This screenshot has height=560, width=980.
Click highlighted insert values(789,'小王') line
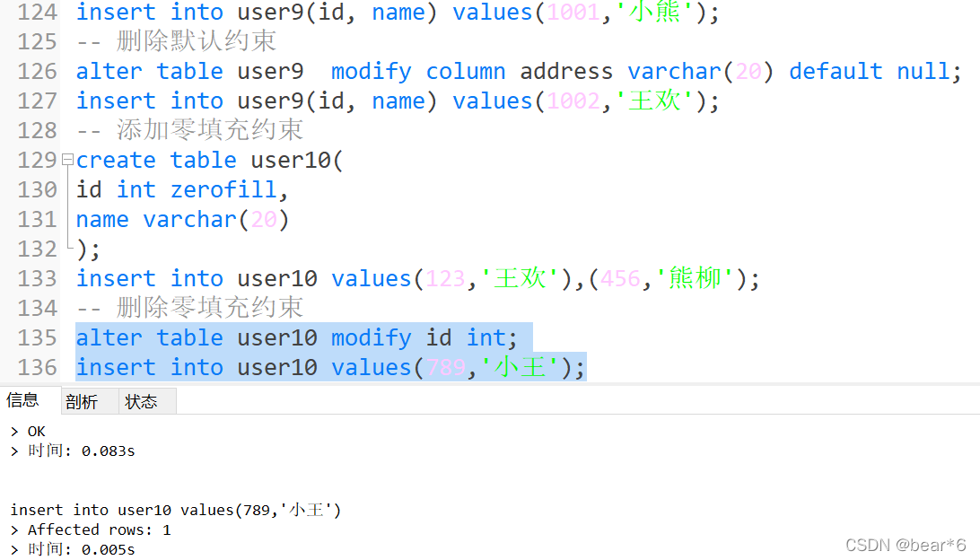[330, 367]
